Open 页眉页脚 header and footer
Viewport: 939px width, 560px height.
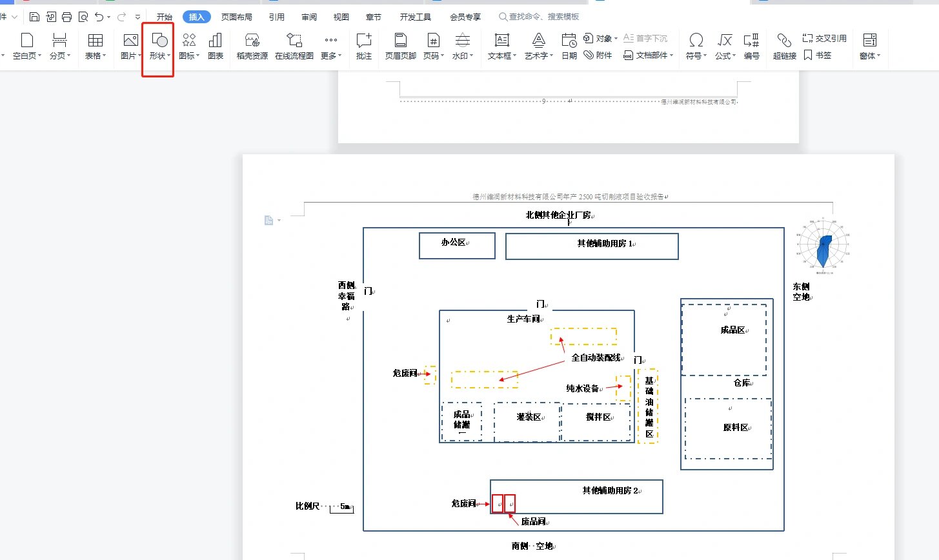click(400, 46)
